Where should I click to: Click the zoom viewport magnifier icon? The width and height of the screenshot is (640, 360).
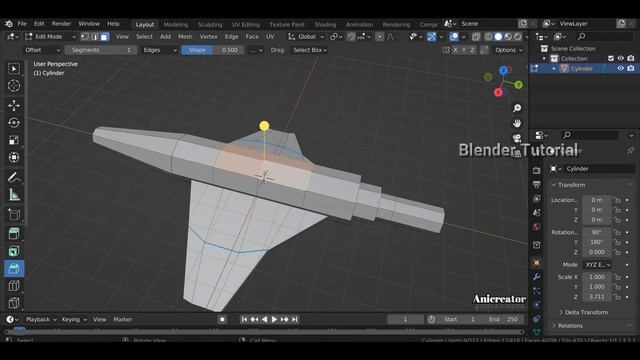[517, 108]
